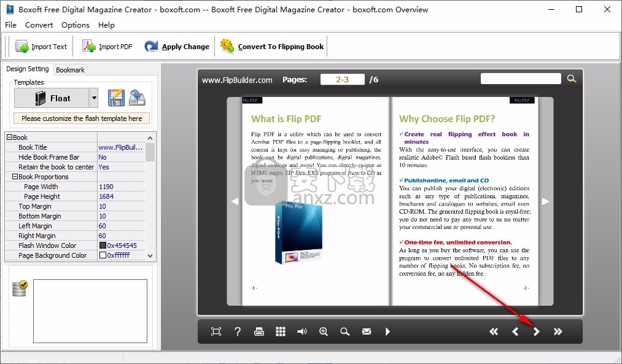The height and width of the screenshot is (364, 622).
Task: Go to last page double arrow
Action: [558, 331]
